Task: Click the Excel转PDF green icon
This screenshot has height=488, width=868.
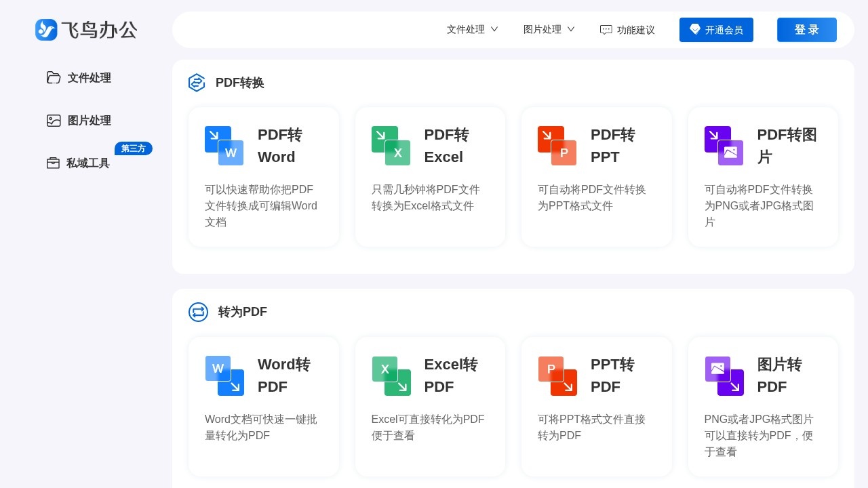Action: click(x=391, y=375)
